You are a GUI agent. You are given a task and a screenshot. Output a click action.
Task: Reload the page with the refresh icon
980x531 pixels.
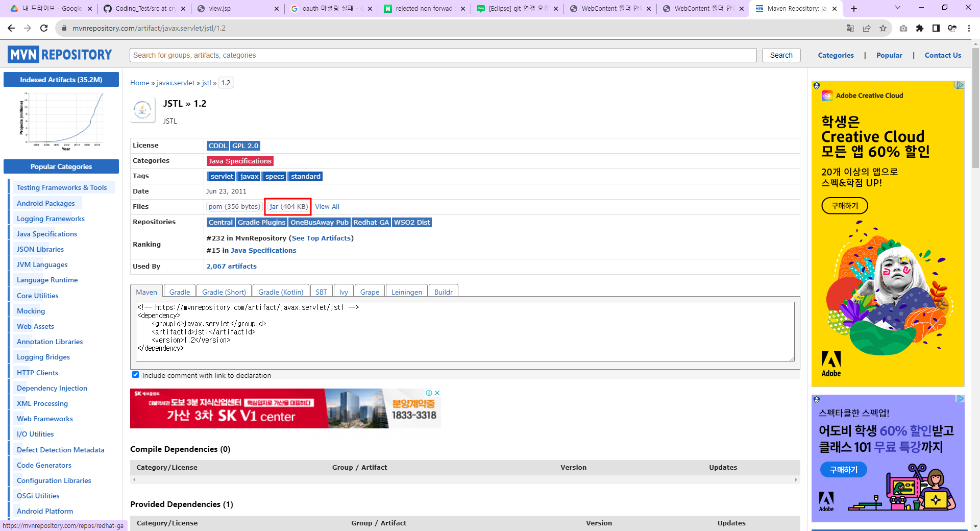click(44, 28)
